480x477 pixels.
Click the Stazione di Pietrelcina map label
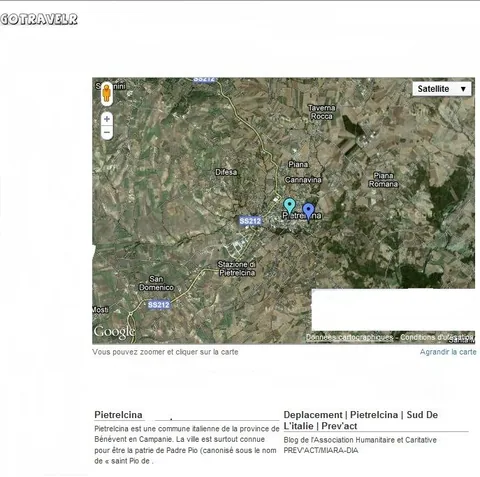click(x=237, y=269)
